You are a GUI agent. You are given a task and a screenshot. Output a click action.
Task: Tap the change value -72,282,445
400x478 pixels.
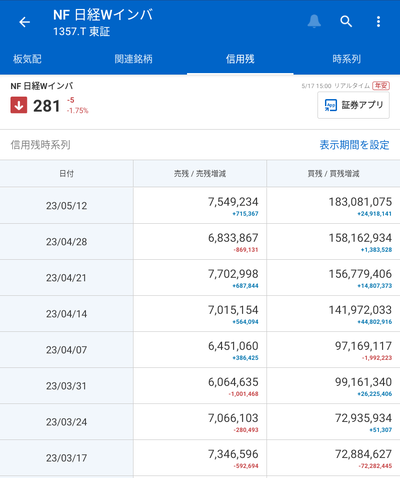pos(375,466)
